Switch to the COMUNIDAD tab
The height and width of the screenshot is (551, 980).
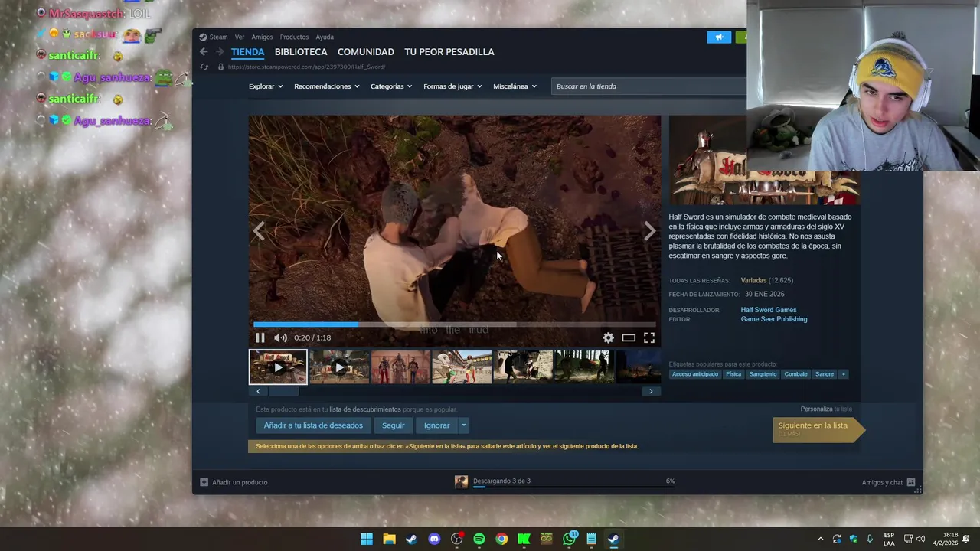click(366, 52)
